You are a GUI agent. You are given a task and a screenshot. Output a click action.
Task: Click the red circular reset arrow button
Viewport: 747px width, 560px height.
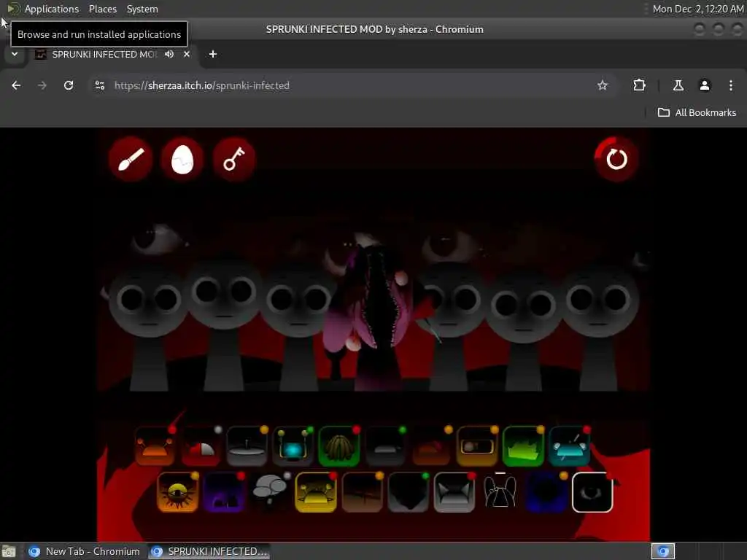(x=616, y=159)
